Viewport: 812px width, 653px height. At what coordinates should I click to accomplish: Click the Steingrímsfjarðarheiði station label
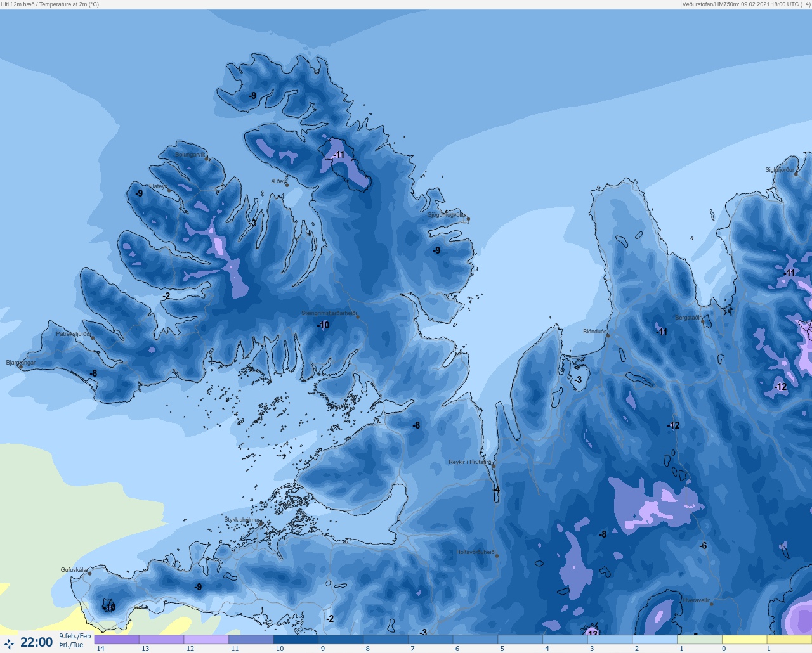(x=329, y=313)
